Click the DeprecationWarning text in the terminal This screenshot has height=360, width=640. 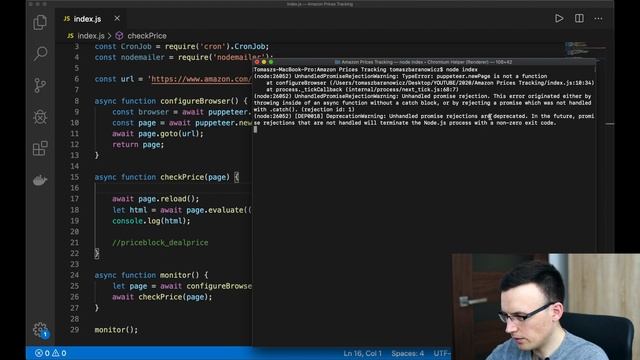[x=355, y=116]
